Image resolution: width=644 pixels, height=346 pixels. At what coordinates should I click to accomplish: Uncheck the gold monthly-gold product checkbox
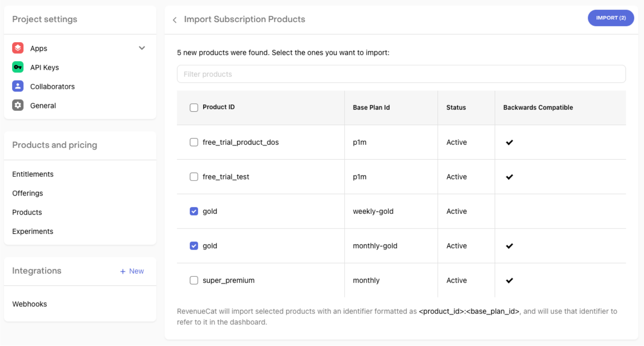(x=194, y=245)
